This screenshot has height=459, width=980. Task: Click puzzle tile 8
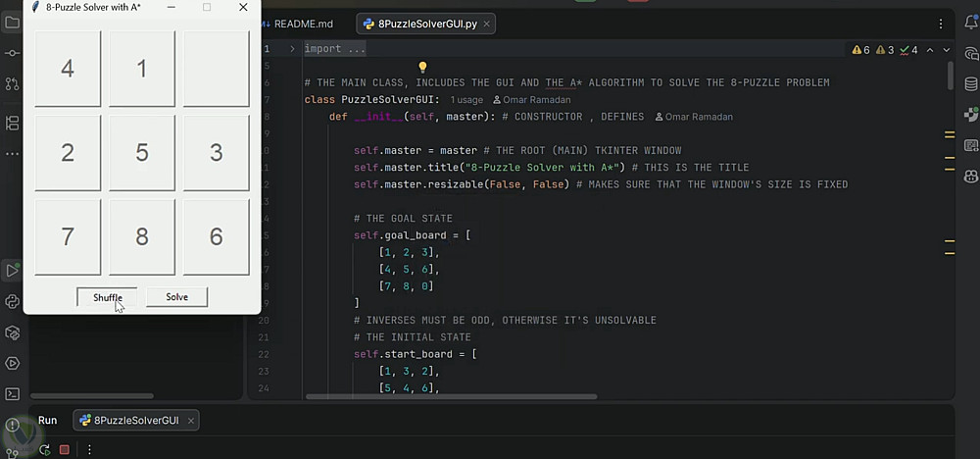[x=142, y=237]
